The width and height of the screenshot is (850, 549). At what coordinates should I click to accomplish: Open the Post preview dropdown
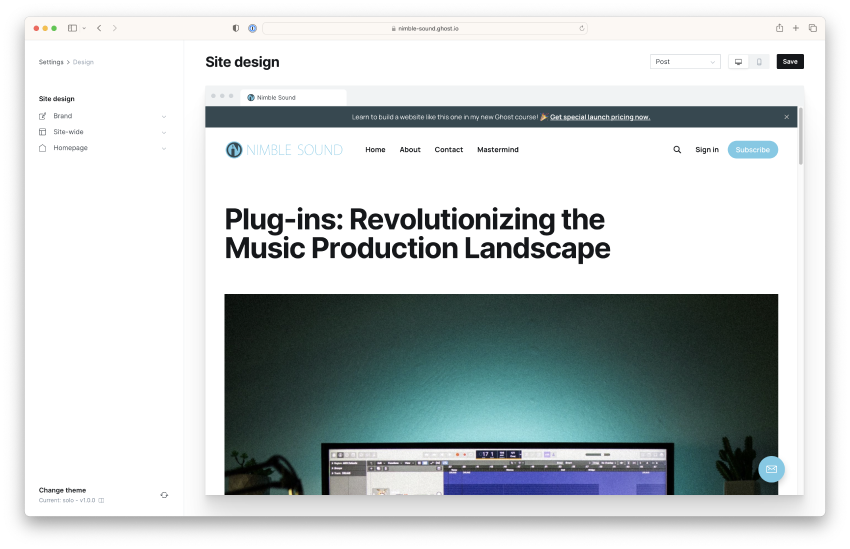click(685, 62)
